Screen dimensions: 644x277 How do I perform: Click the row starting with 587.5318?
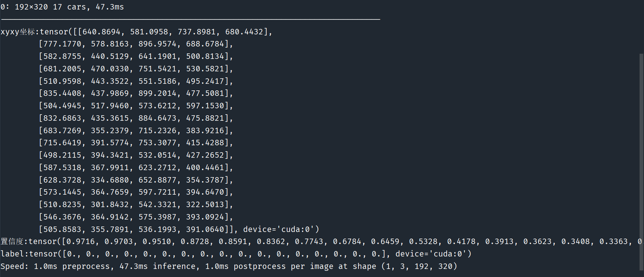pos(136,168)
